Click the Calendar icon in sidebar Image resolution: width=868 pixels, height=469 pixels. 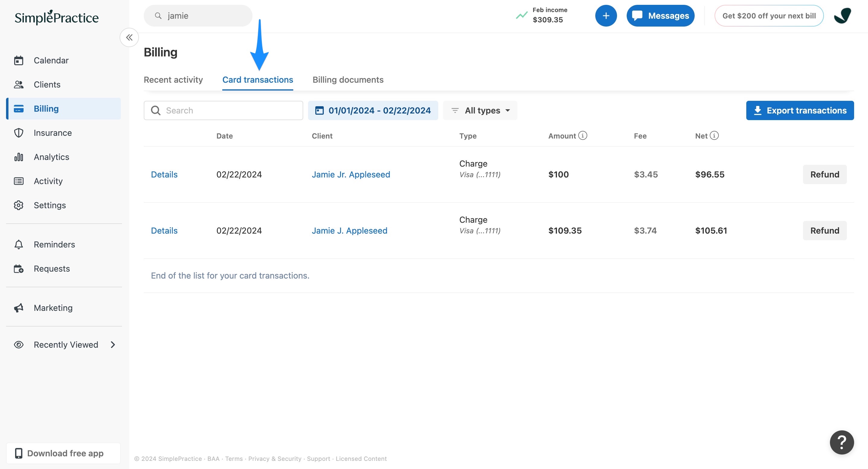(x=18, y=61)
